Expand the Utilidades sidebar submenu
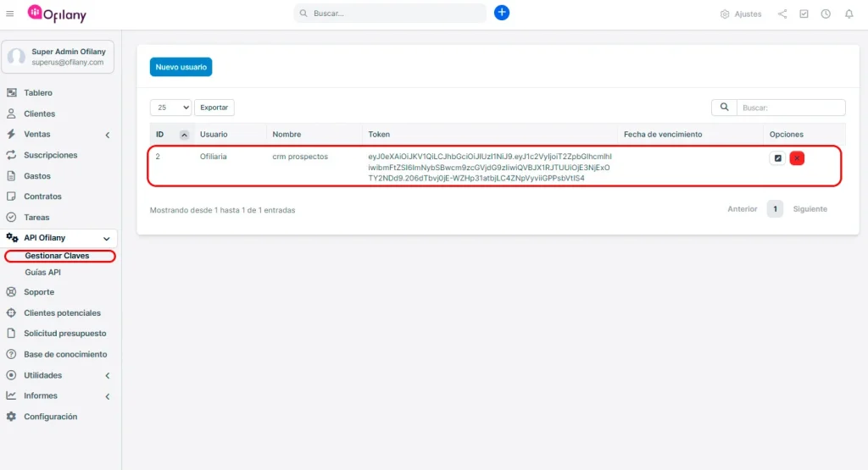Screen dimensions: 868x470 tap(107, 375)
